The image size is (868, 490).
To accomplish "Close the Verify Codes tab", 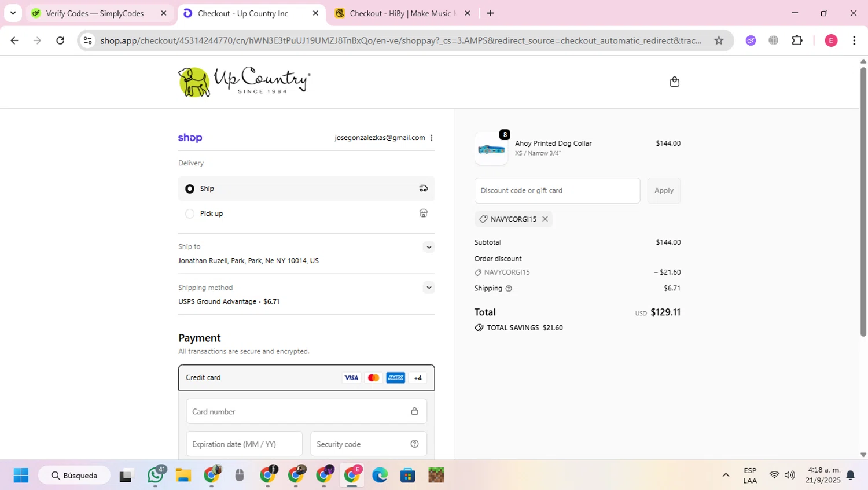I will point(164,13).
